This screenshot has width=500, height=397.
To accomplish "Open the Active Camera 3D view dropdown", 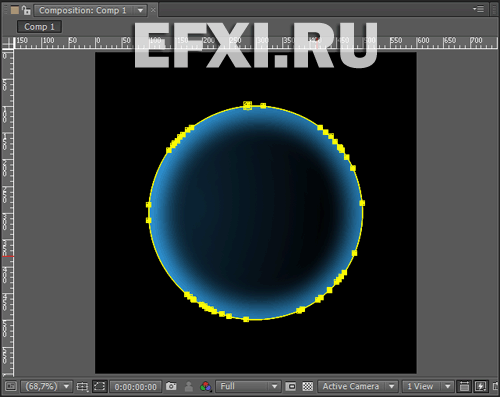I will click(x=358, y=386).
